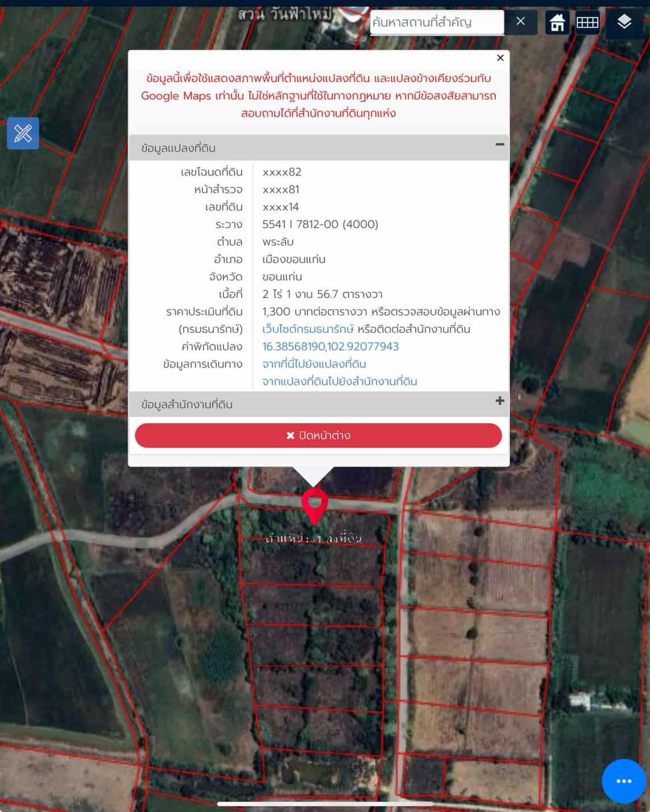
Task: Open the grid table icon in toolbar
Action: tap(588, 22)
